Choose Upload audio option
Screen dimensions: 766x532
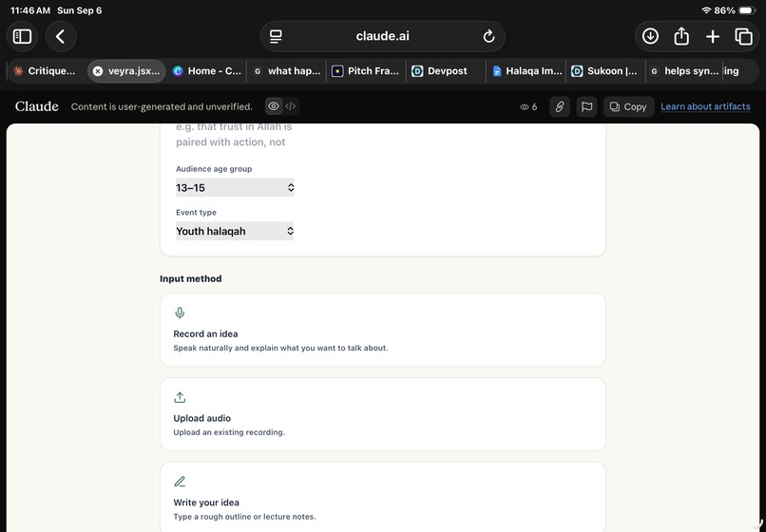coord(382,414)
